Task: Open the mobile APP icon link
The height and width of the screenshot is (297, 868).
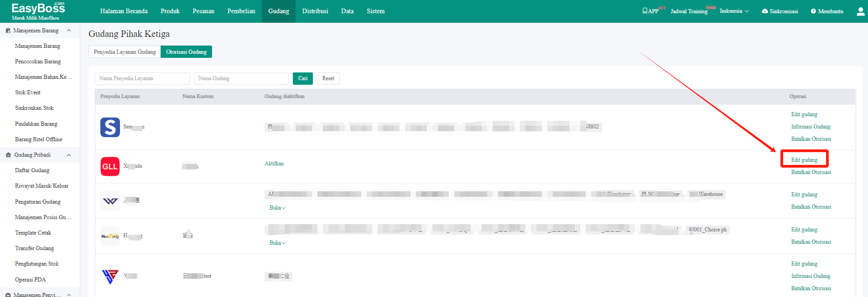Action: coord(651,11)
